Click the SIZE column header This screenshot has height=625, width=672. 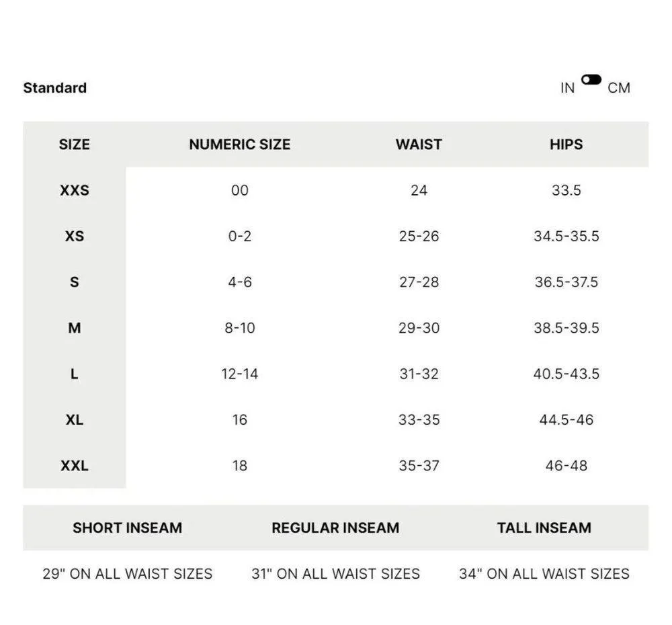pos(74,144)
